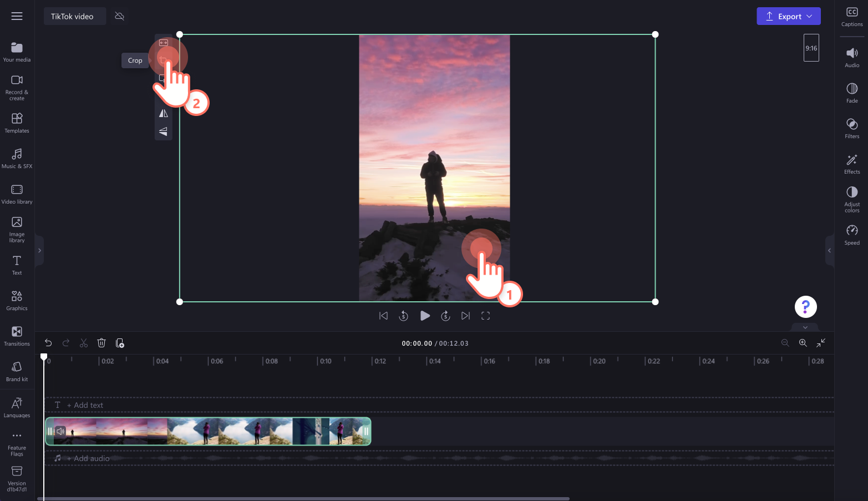Skip to the next clip

(465, 316)
